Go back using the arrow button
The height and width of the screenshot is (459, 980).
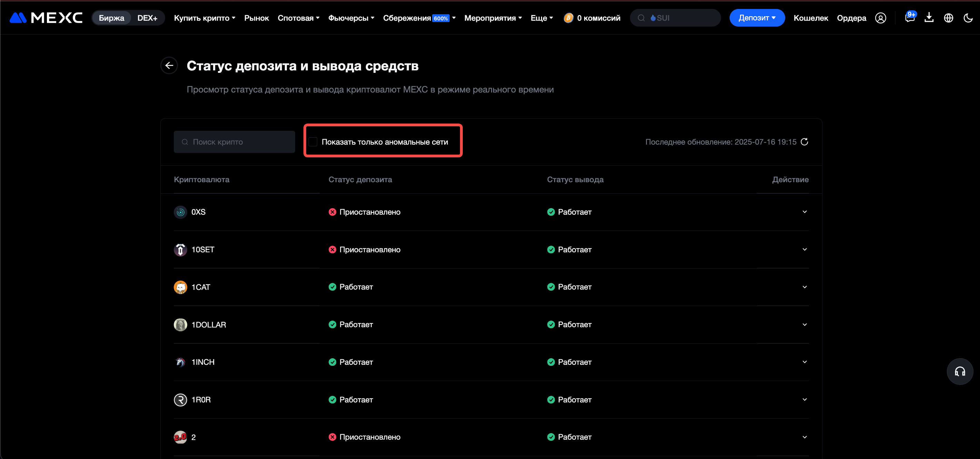pos(169,66)
